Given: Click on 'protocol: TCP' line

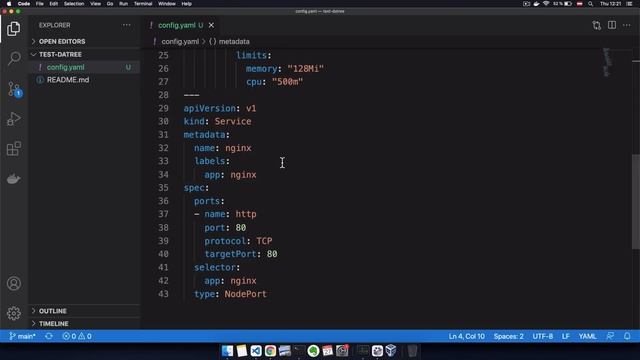Looking at the screenshot, I should pos(238,241).
